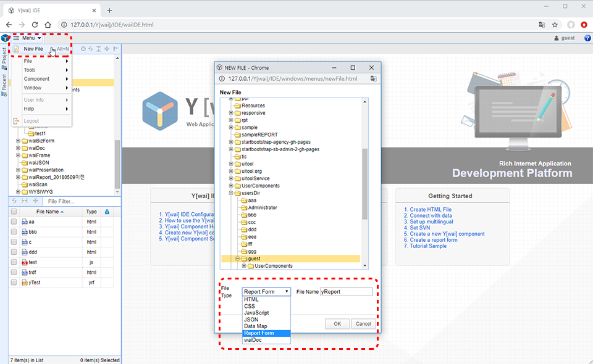Tick the checkbox beside file ddd
The image size is (593, 364).
tap(14, 252)
